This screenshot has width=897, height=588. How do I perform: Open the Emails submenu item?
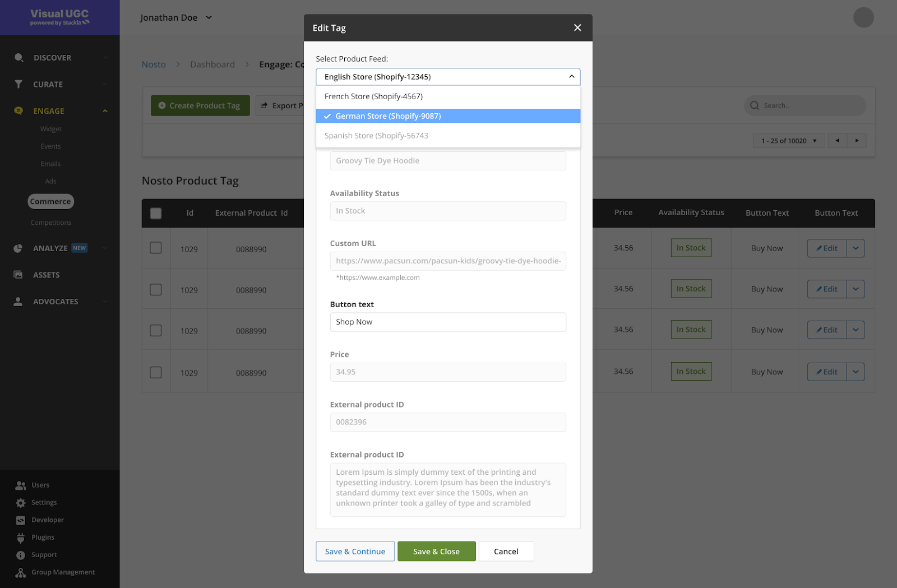tap(50, 164)
